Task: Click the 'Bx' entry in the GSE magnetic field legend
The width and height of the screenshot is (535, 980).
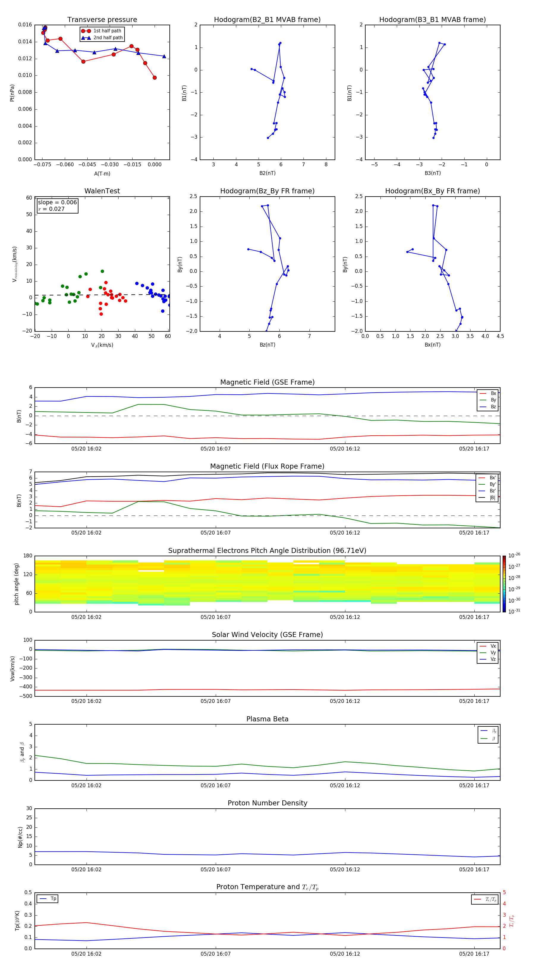Action: (x=488, y=393)
